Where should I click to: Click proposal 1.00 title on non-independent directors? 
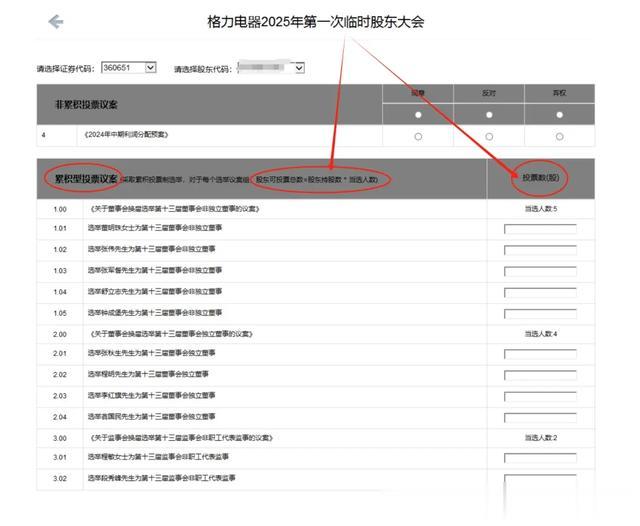click(175, 209)
